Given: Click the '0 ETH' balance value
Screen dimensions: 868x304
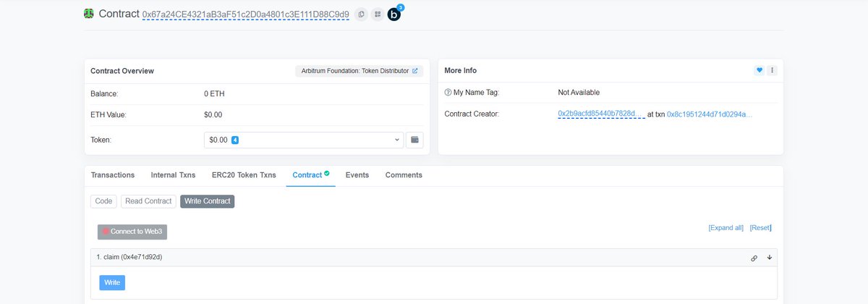Looking at the screenshot, I should (215, 93).
